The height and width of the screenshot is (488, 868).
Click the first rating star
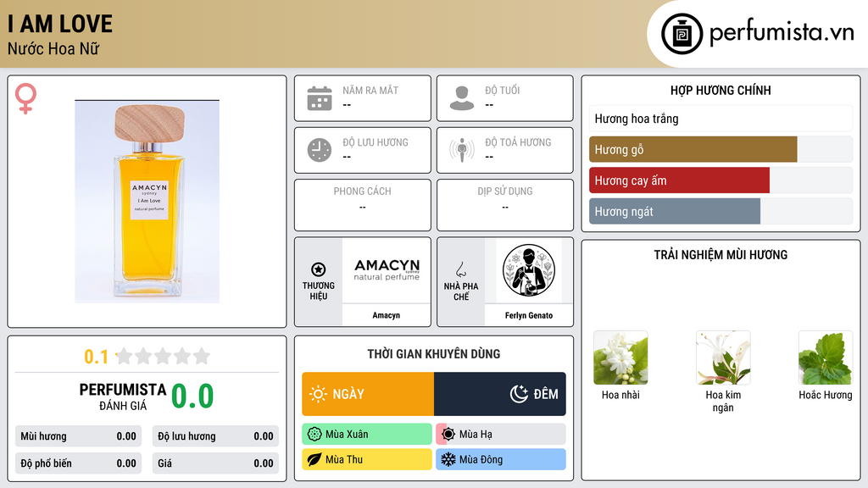pyautogui.click(x=124, y=356)
